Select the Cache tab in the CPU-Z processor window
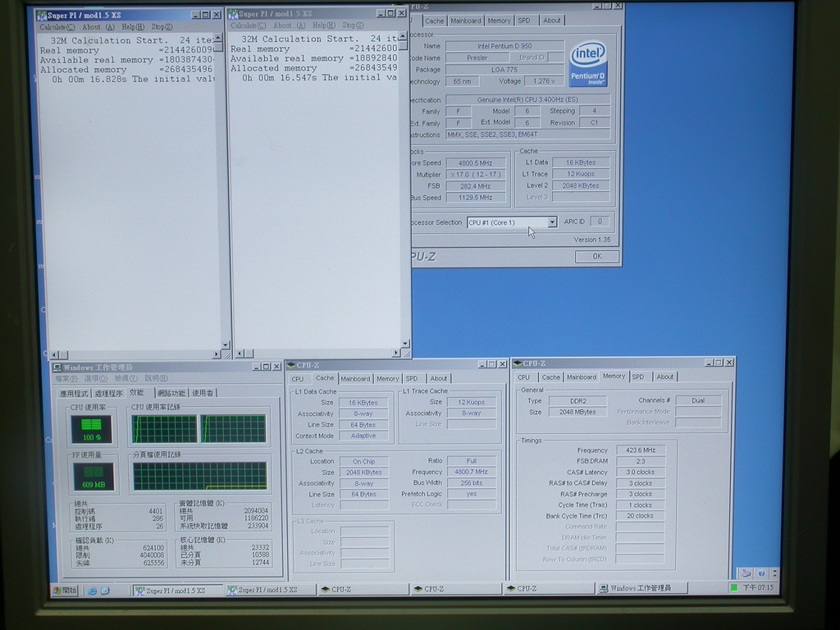The image size is (840, 630). [434, 21]
